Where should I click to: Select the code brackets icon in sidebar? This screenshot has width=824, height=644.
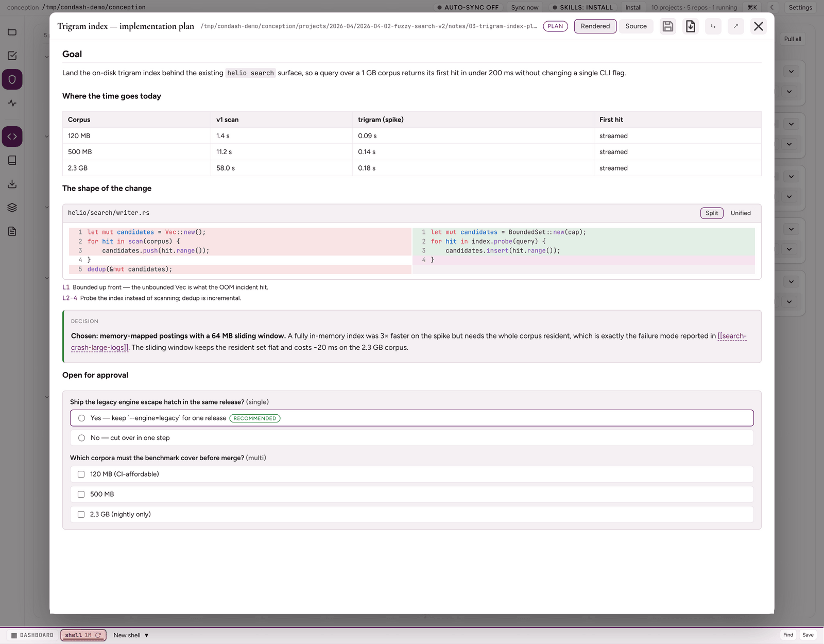point(12,137)
